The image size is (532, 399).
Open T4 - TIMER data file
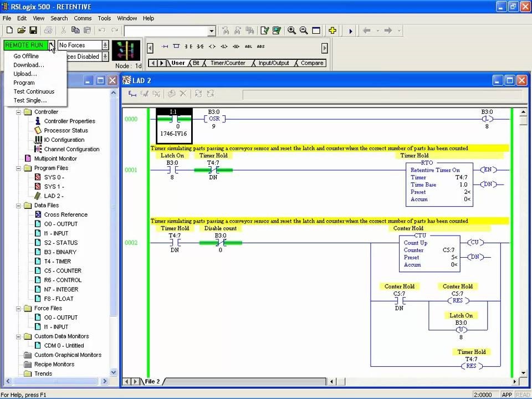click(57, 261)
